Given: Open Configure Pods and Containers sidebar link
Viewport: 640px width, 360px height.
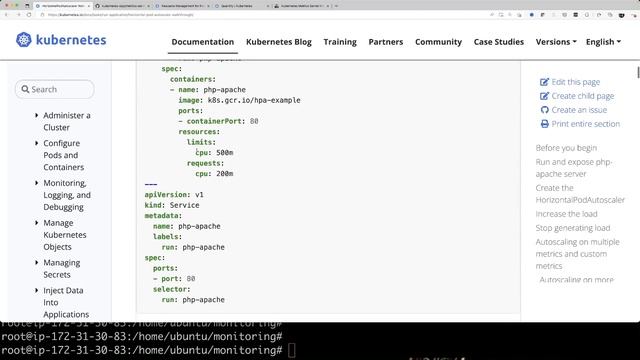Looking at the screenshot, I should (x=63, y=155).
